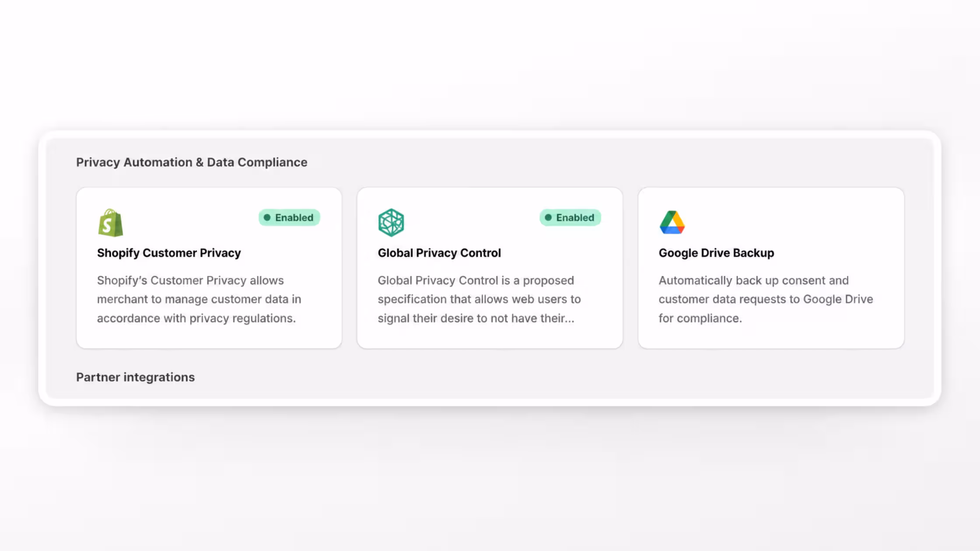Click the Google Drive triangle icon
The height and width of the screenshot is (551, 980).
(672, 222)
